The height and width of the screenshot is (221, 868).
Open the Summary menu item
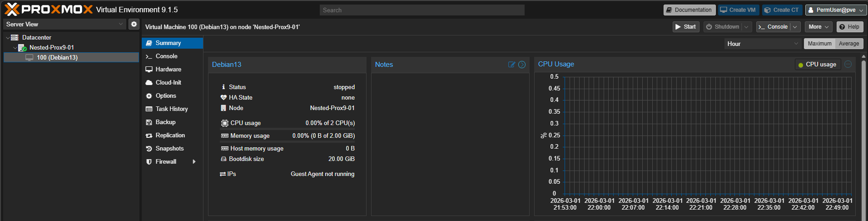tap(172, 43)
